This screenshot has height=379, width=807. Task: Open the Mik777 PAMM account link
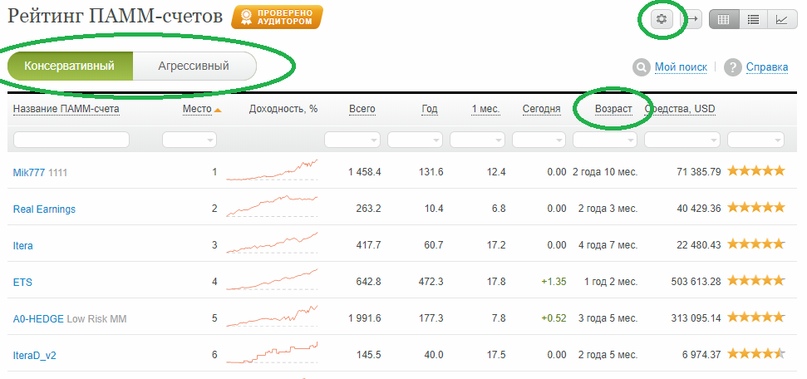click(x=29, y=173)
